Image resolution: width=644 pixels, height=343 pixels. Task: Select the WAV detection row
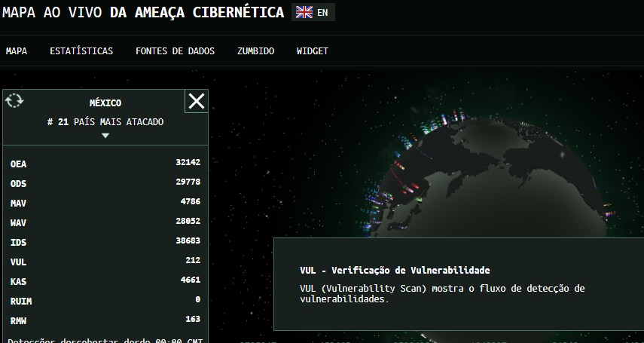[105, 222]
